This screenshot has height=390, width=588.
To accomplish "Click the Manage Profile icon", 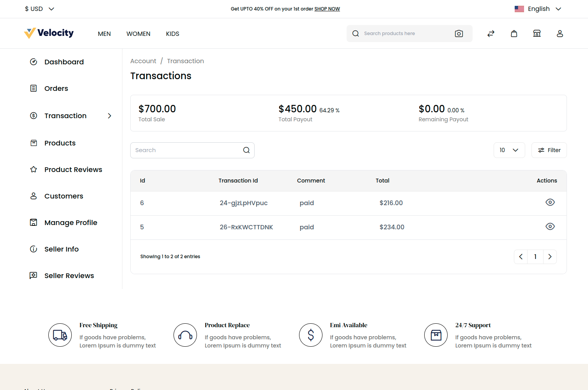I will pyautogui.click(x=34, y=222).
